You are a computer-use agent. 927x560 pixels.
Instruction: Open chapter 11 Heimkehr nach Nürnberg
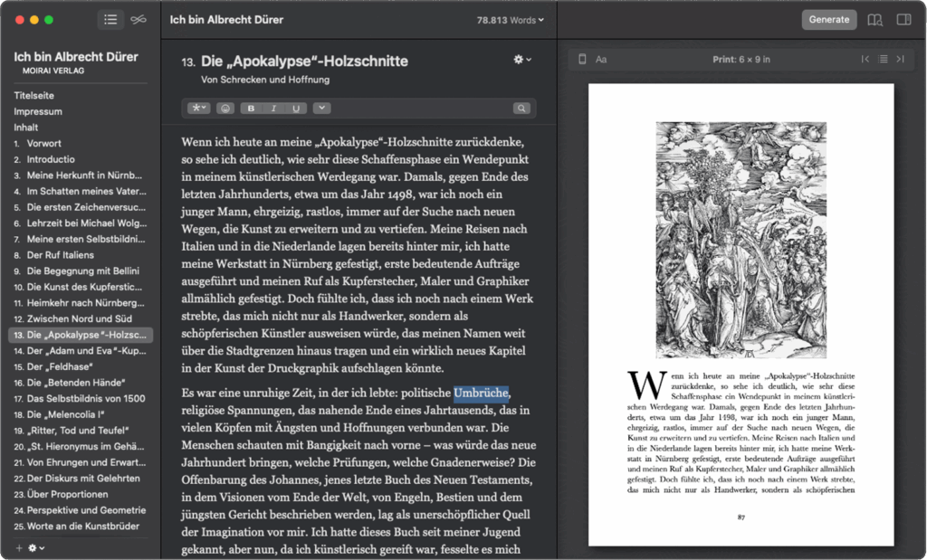(x=80, y=302)
